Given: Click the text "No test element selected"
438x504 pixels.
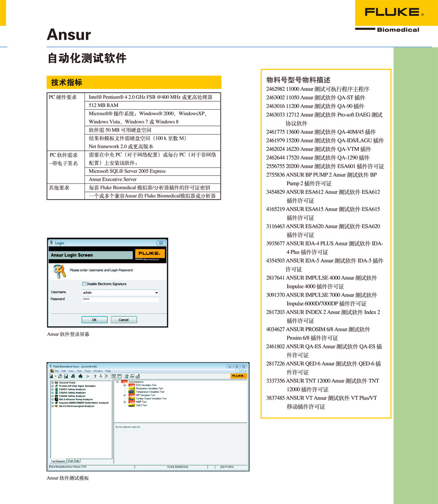Looking at the screenshot, I should coord(128,427).
